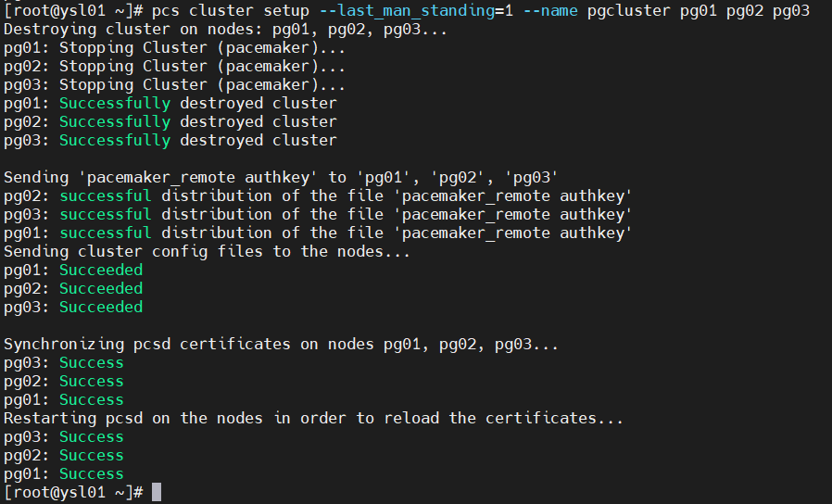Click 'pg01: Success' under Synchronizing pcsd
The width and height of the screenshot is (832, 504).
[x=64, y=400]
